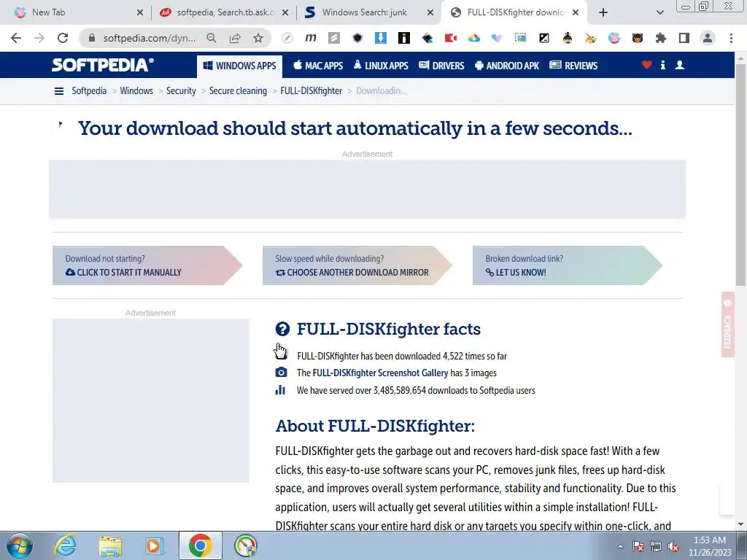Click the colorful cloud extension icon
Viewport: 747px width, 560px height.
[474, 38]
